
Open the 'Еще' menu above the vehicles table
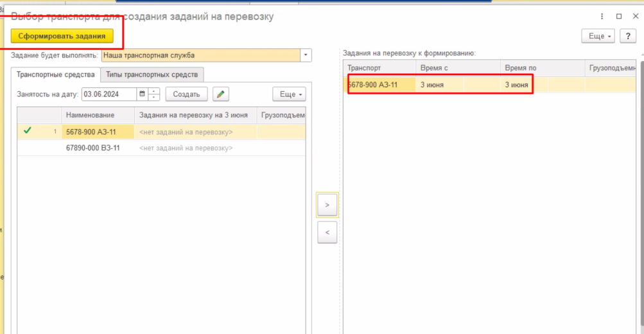(x=289, y=94)
